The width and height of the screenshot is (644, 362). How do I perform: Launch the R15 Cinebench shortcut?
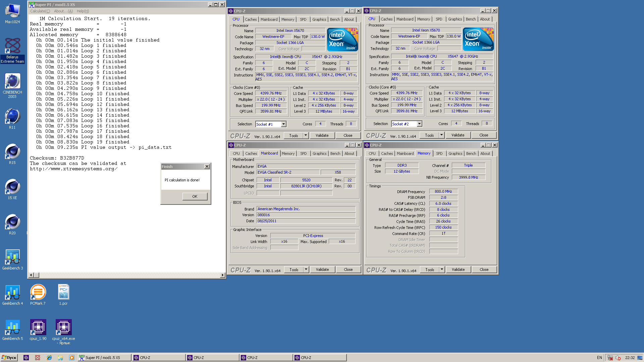coord(12,154)
